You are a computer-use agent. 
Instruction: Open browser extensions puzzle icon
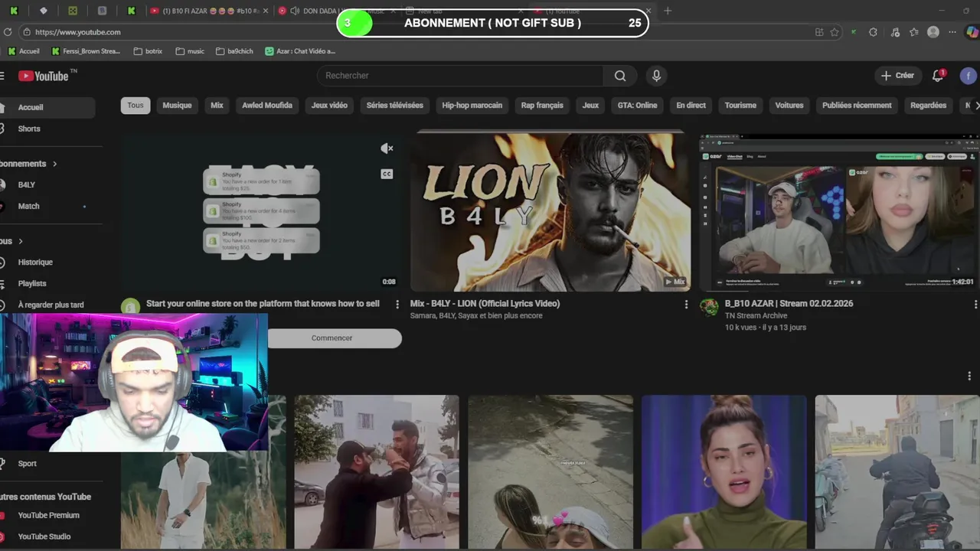(873, 32)
